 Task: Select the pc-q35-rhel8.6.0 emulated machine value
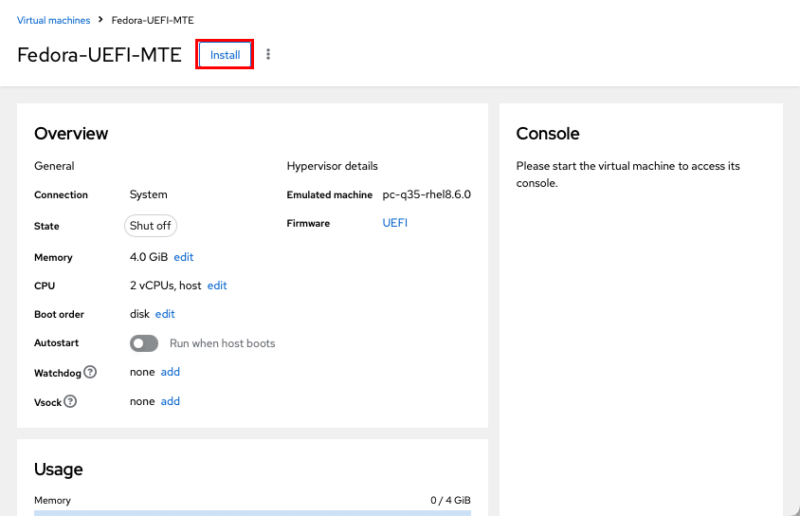pos(427,194)
